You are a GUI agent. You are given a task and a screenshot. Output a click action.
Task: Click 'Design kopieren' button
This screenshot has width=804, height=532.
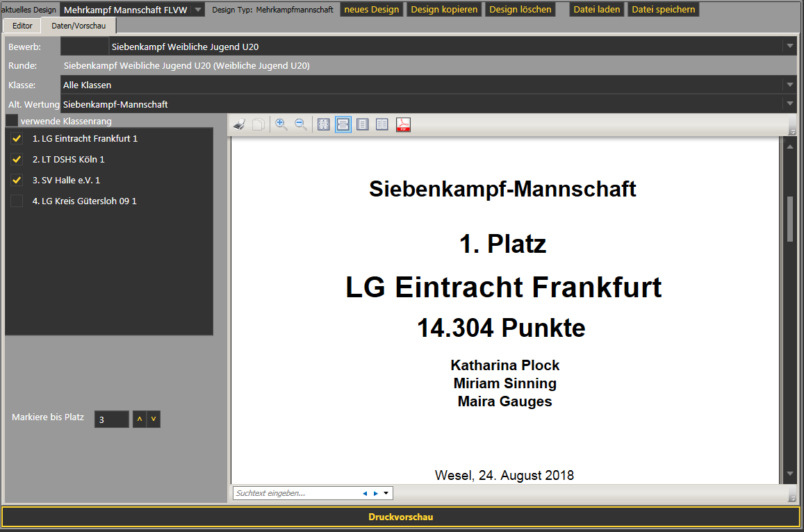point(444,10)
